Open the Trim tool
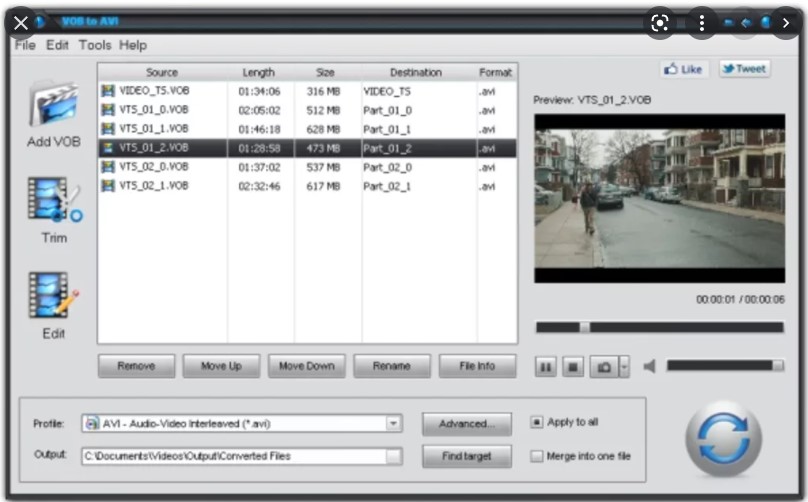Screen dimensions: 808x502 [54, 200]
